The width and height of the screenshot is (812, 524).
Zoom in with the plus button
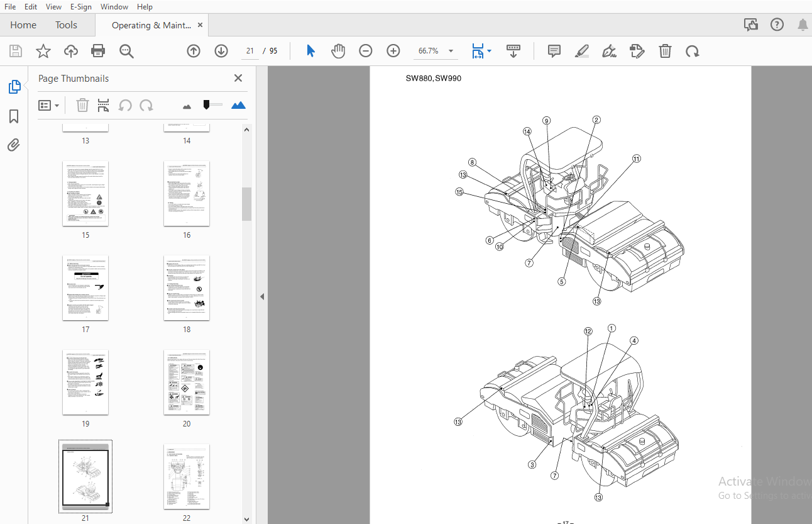(x=393, y=51)
